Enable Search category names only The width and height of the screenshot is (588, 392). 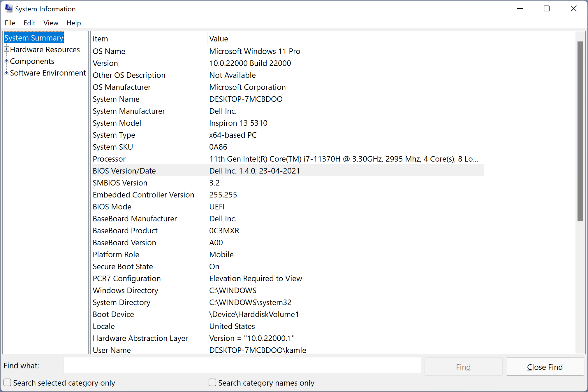tap(212, 382)
